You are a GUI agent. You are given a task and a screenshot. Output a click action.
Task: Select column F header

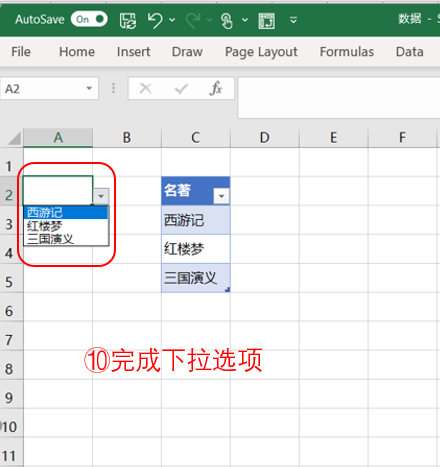(403, 137)
